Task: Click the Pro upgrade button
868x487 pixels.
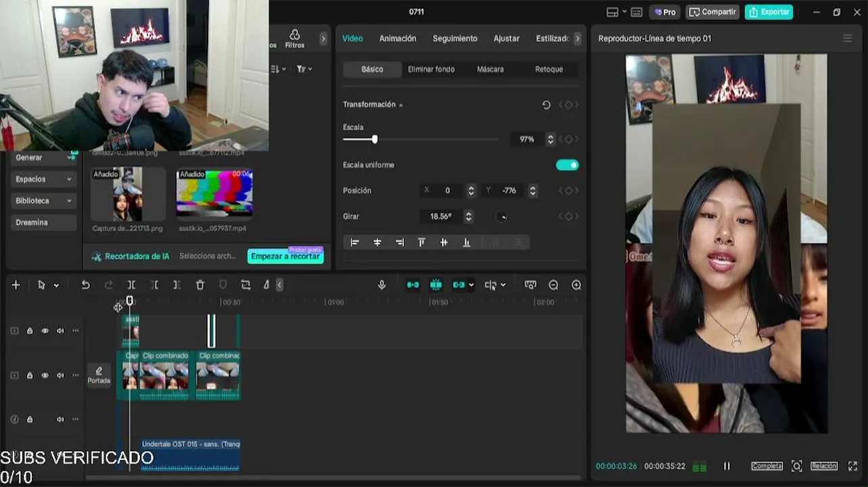Action: pyautogui.click(x=665, y=12)
